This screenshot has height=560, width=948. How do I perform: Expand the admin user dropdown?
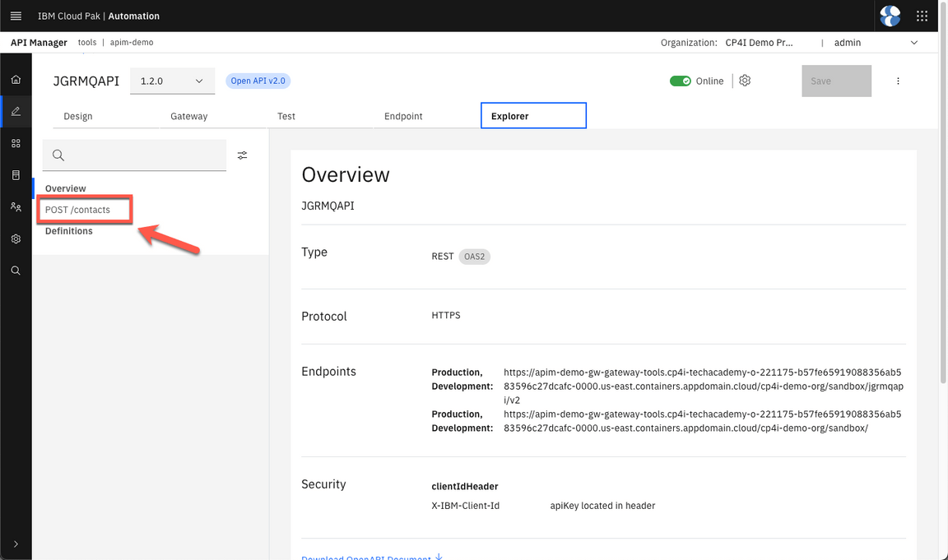coord(876,43)
